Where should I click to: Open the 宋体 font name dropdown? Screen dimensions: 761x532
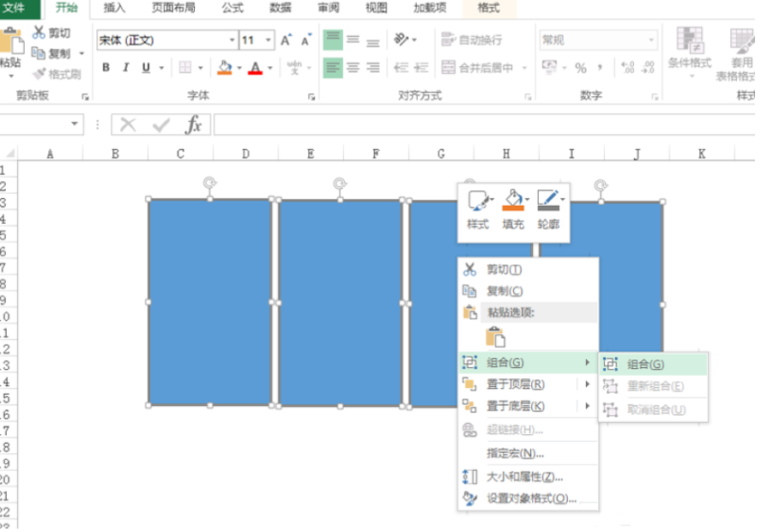[x=232, y=39]
